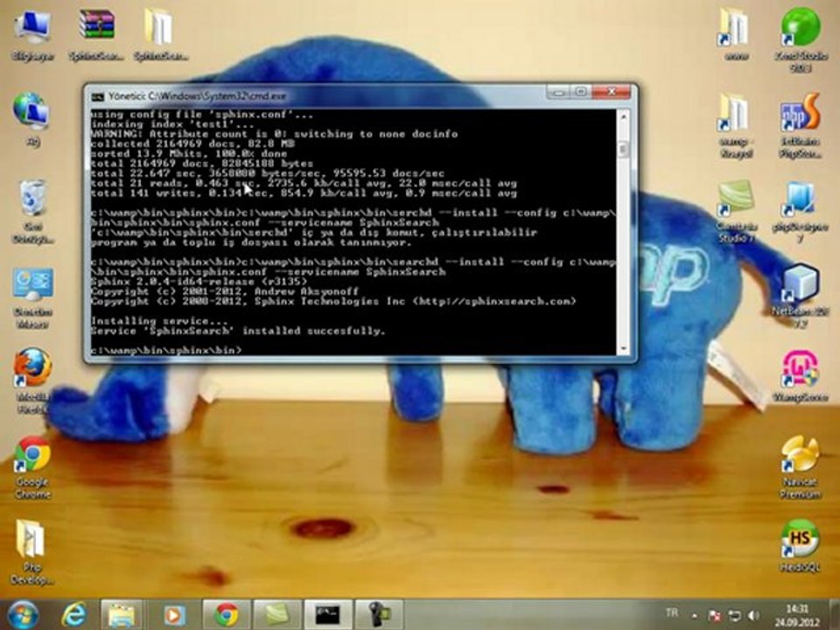The height and width of the screenshot is (630, 840).
Task: Click the 'installed succesfully' console line
Action: click(238, 331)
